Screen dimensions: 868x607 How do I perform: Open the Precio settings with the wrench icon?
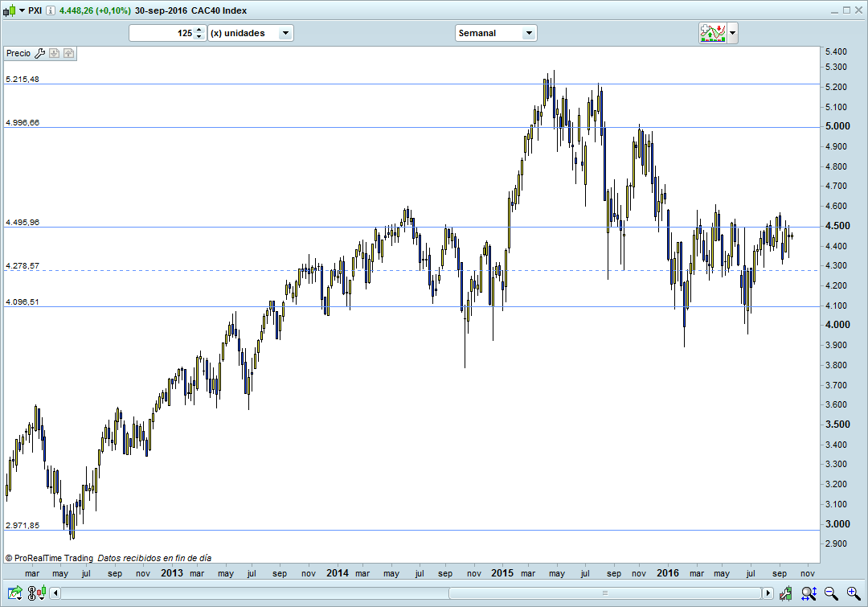(39, 53)
